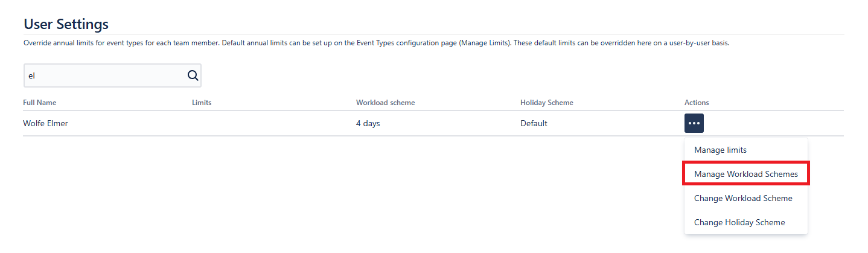
Task: Open the three-dot Actions button
Action: pyautogui.click(x=694, y=123)
